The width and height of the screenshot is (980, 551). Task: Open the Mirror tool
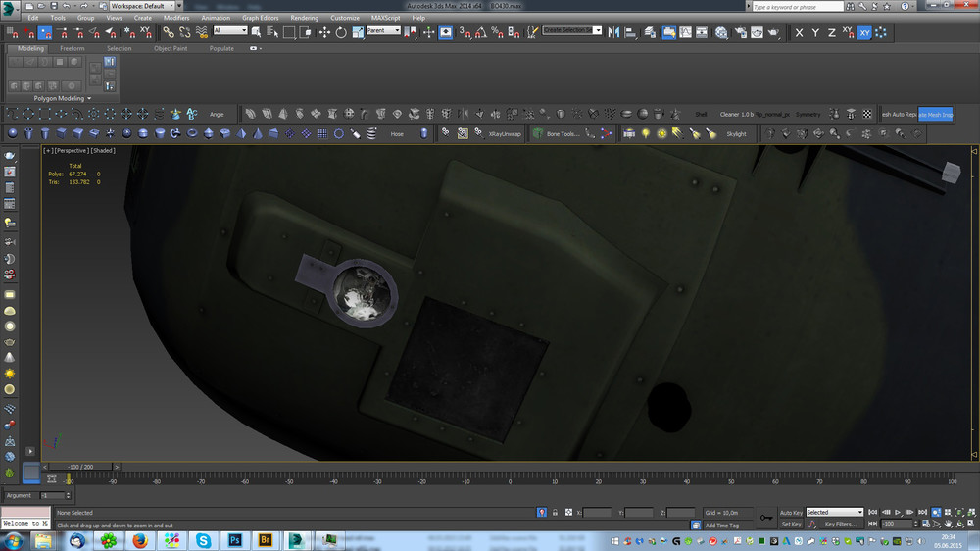[614, 32]
